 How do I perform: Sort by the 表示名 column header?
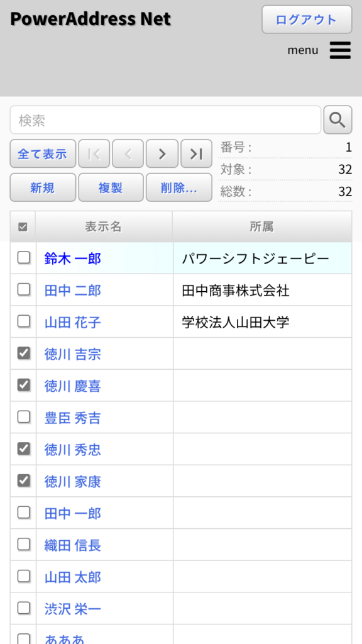tap(104, 226)
